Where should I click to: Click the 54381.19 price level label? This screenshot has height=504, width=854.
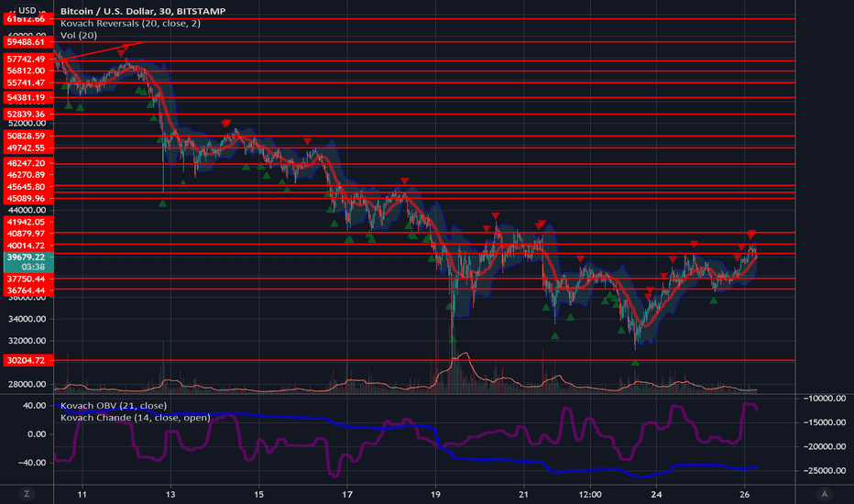tap(28, 97)
